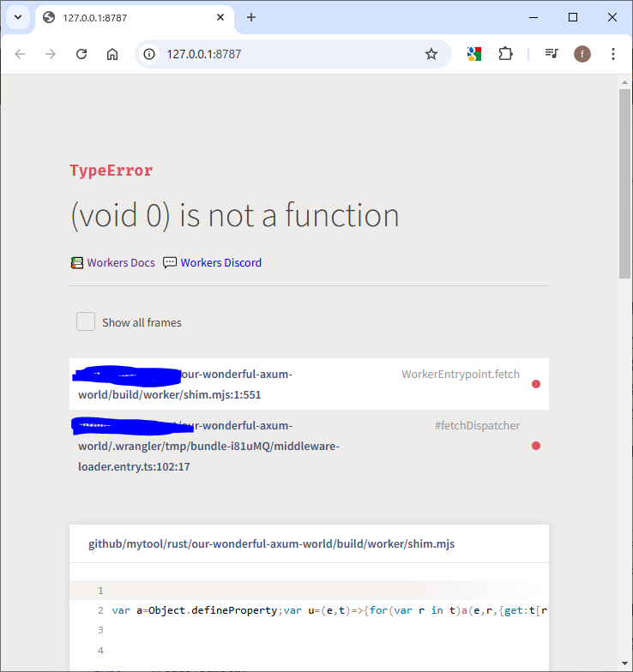
Task: Minimize the browser window
Action: pos(534,17)
